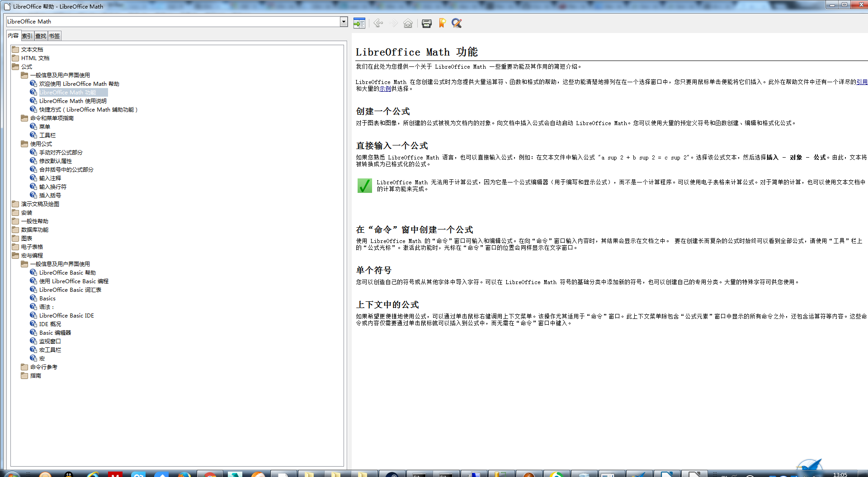Switch to the 查找 tab
Image resolution: width=868 pixels, height=477 pixels.
(x=41, y=36)
